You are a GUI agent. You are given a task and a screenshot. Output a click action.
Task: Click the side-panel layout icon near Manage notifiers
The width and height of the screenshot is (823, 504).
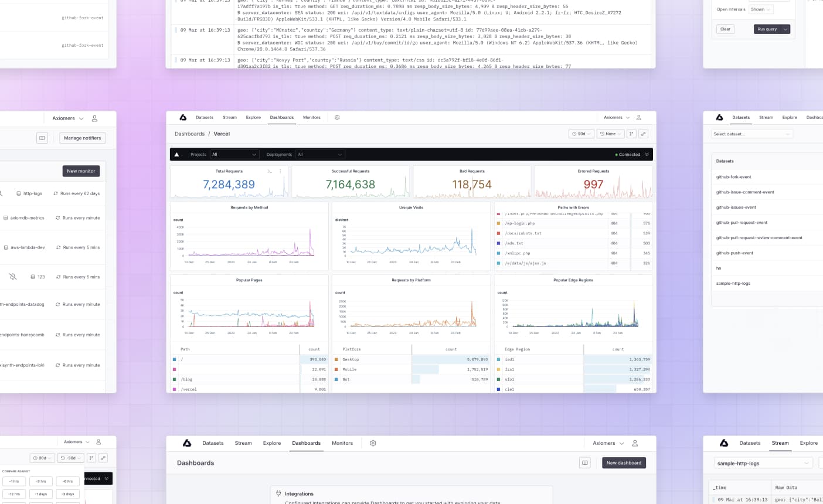click(x=42, y=138)
